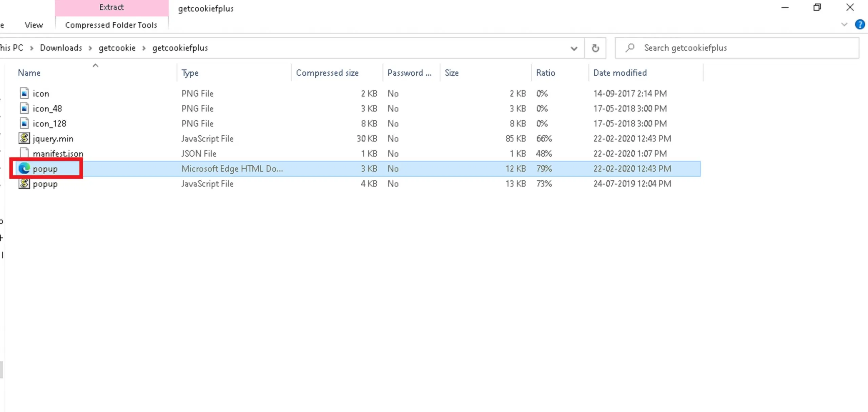Expand the ribbon with the chevron
This screenshot has width=868, height=412.
click(844, 25)
